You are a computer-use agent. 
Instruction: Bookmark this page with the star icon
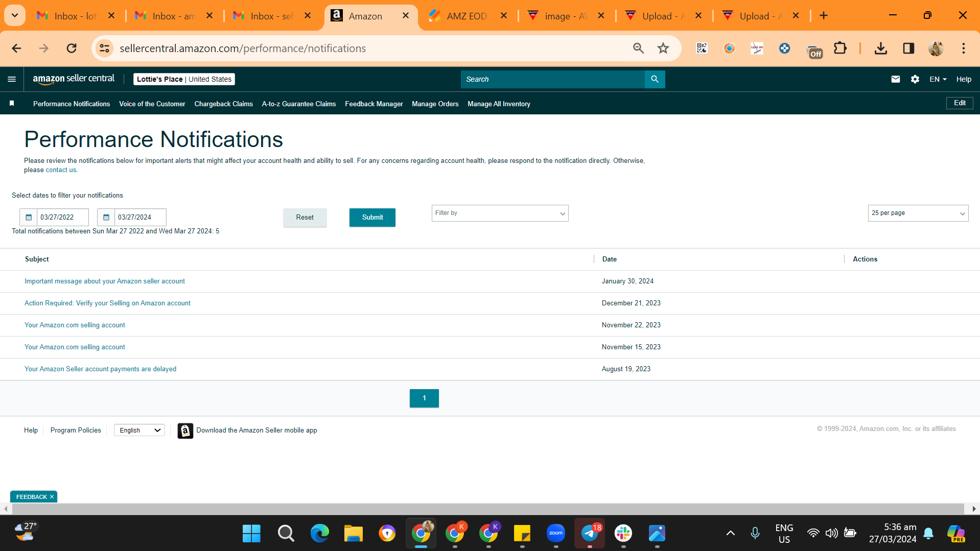click(x=663, y=49)
